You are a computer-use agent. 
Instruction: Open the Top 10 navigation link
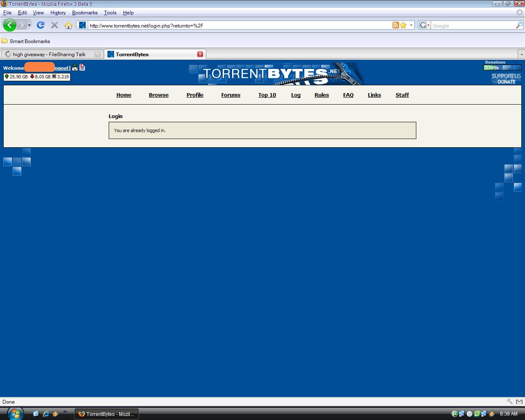[267, 95]
